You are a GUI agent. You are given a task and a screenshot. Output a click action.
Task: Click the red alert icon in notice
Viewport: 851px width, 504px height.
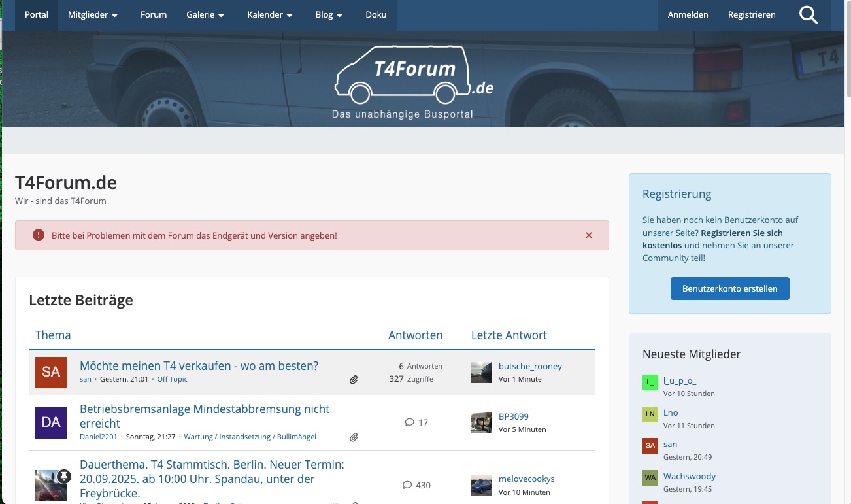39,235
